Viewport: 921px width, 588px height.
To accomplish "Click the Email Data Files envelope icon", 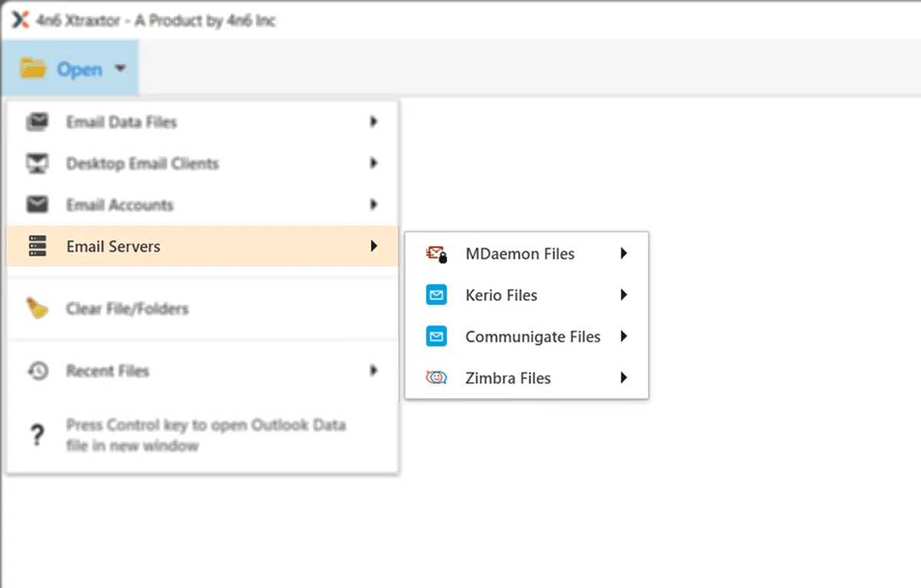I will [x=37, y=122].
